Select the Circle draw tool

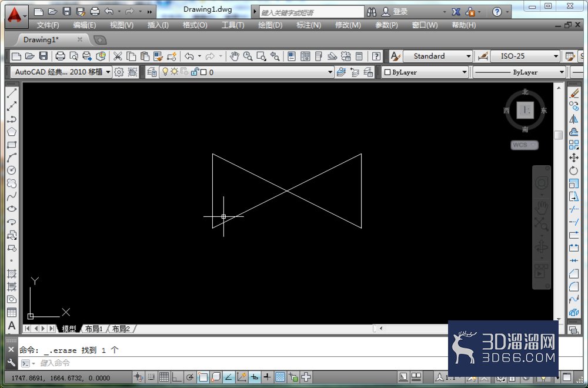coord(12,170)
